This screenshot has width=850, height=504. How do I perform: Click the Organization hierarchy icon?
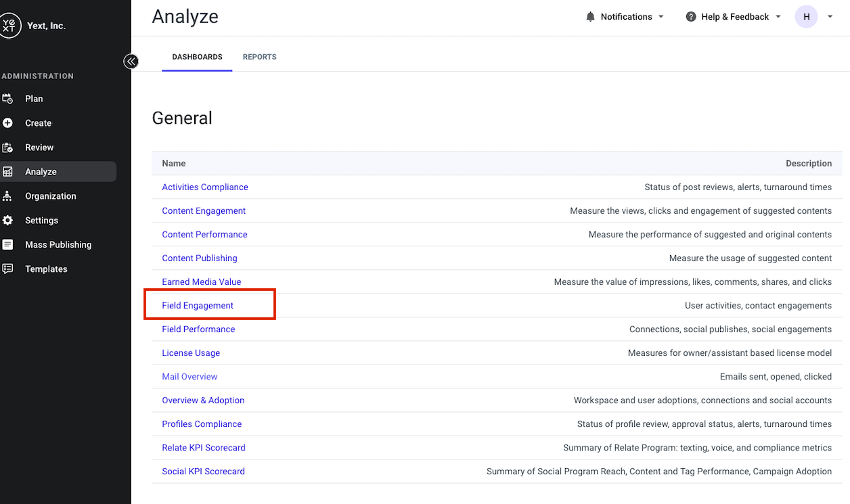7,196
